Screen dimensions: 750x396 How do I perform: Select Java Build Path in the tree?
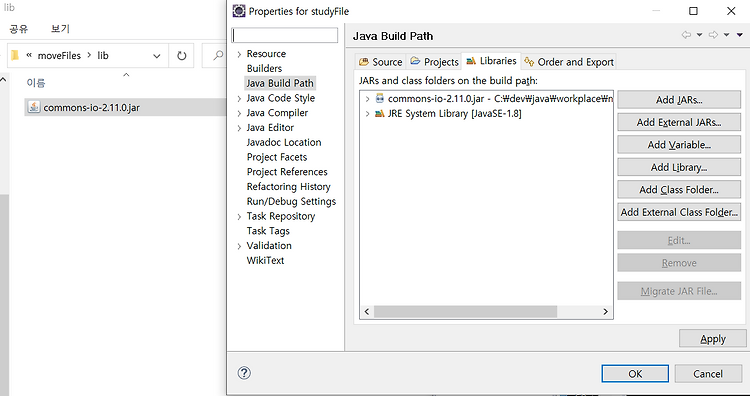tap(280, 83)
